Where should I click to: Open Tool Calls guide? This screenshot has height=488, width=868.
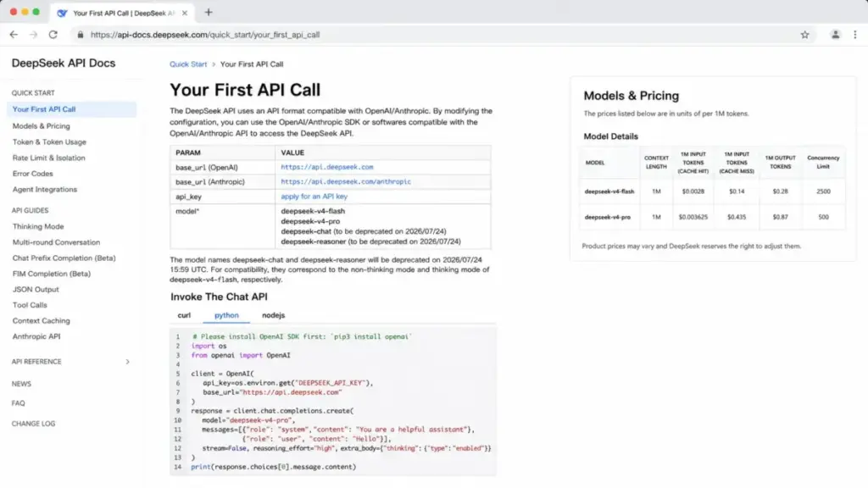click(x=30, y=305)
